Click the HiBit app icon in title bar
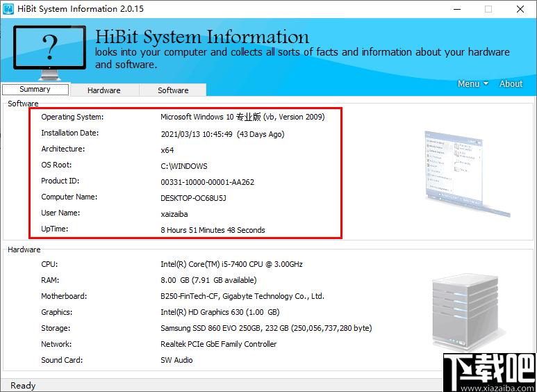The height and width of the screenshot is (392, 537). [x=8, y=9]
